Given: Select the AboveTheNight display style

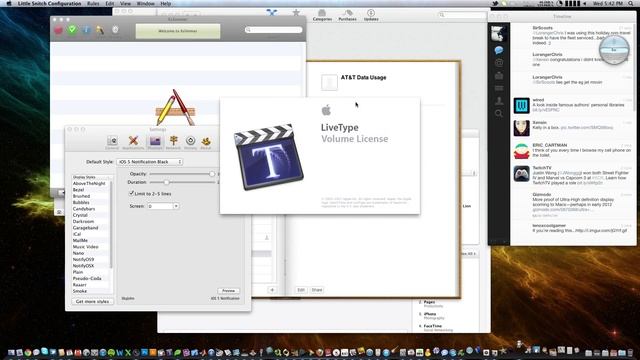Looking at the screenshot, I should (x=89, y=184).
